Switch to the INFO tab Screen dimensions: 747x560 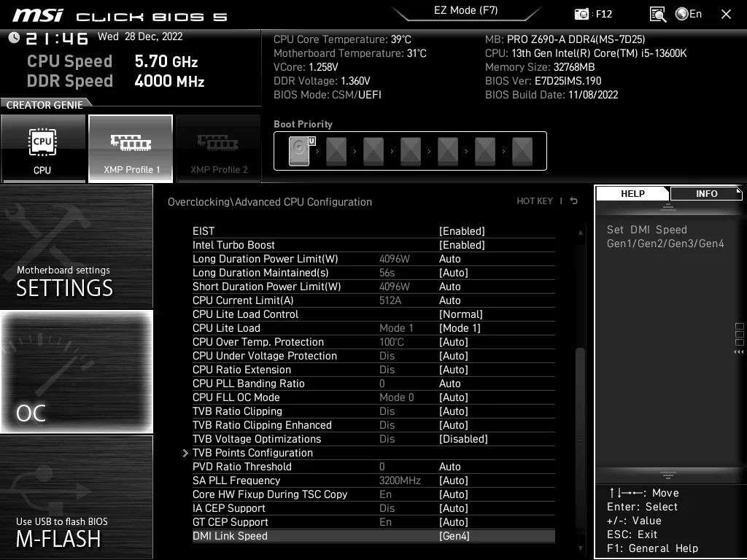[706, 194]
